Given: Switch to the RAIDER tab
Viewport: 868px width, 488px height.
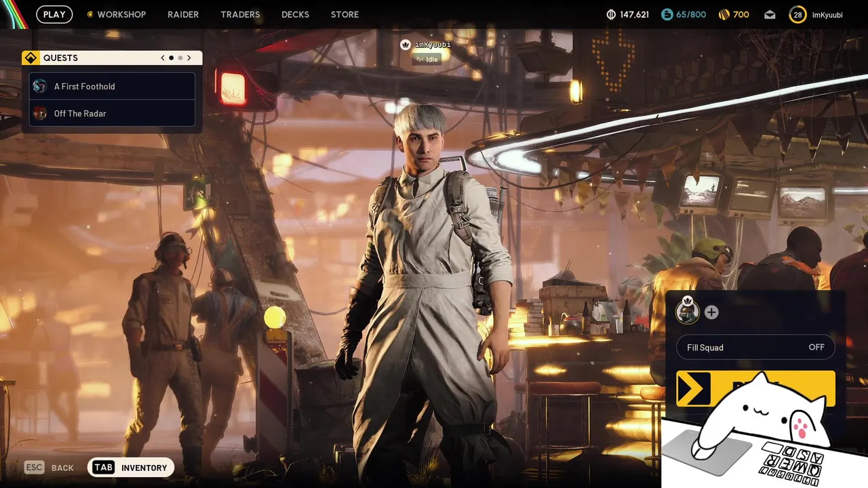Looking at the screenshot, I should (183, 14).
